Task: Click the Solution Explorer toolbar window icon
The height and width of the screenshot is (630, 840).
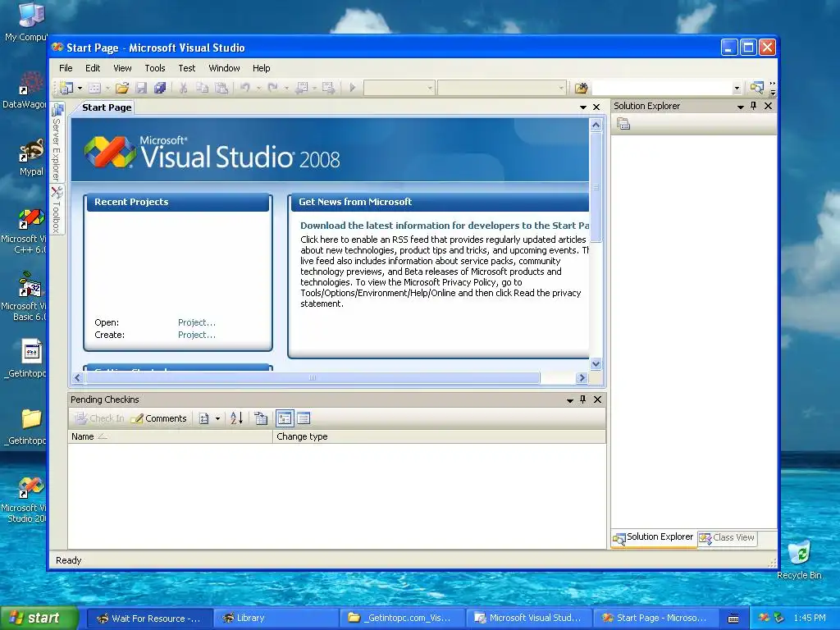Action: (x=756, y=88)
